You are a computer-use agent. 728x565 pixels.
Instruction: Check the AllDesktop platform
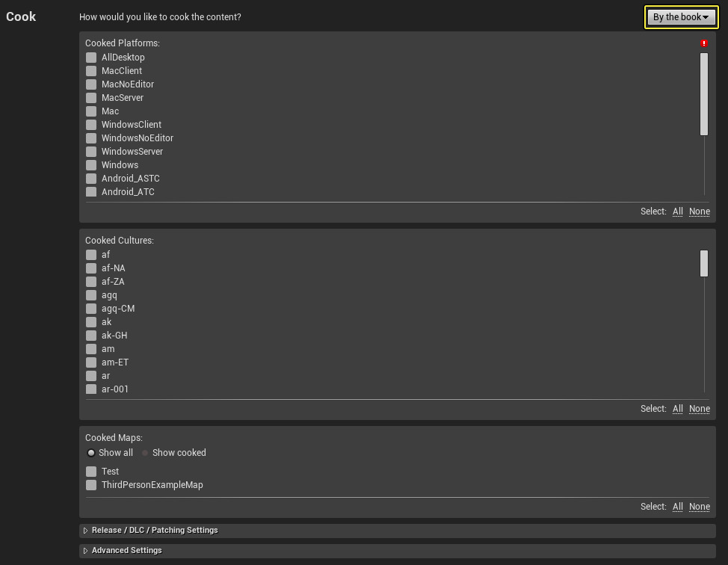click(x=91, y=58)
